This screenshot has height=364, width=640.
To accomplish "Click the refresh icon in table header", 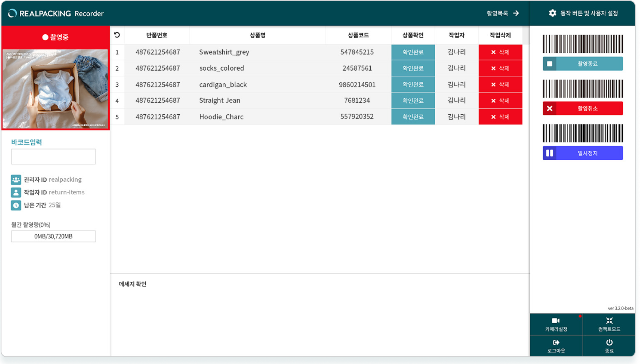I will [117, 35].
